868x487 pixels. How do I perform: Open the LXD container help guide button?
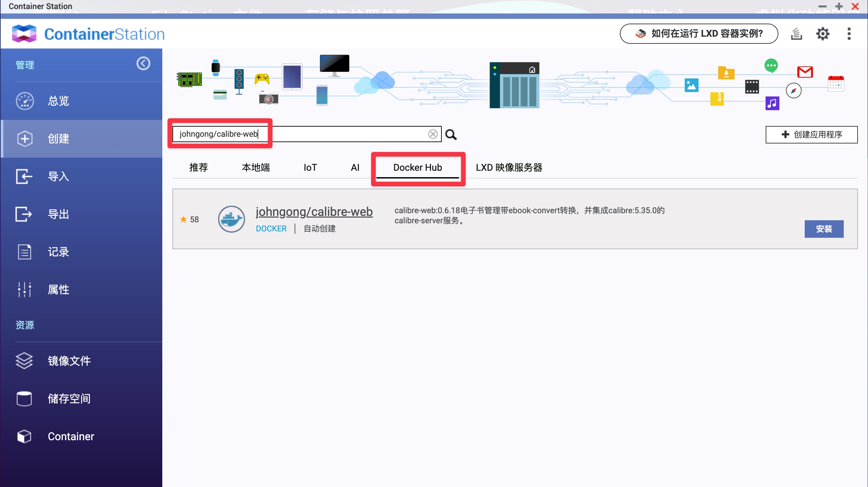pyautogui.click(x=699, y=33)
